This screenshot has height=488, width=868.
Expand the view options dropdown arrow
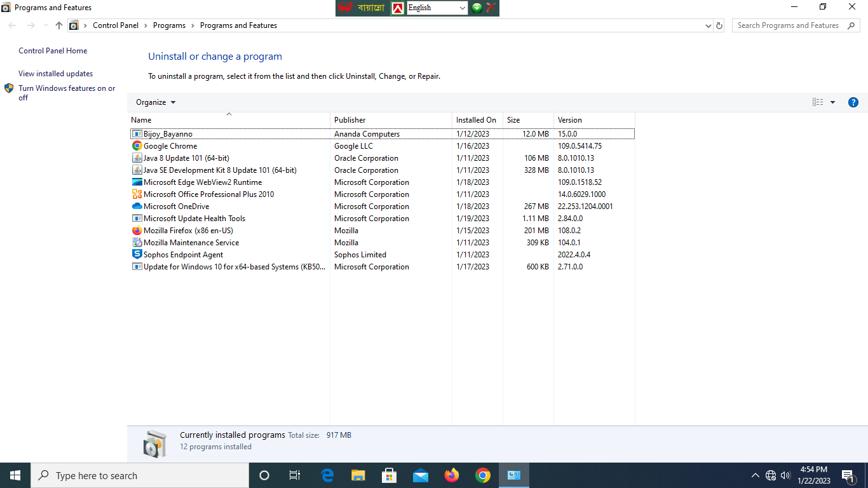coord(832,102)
